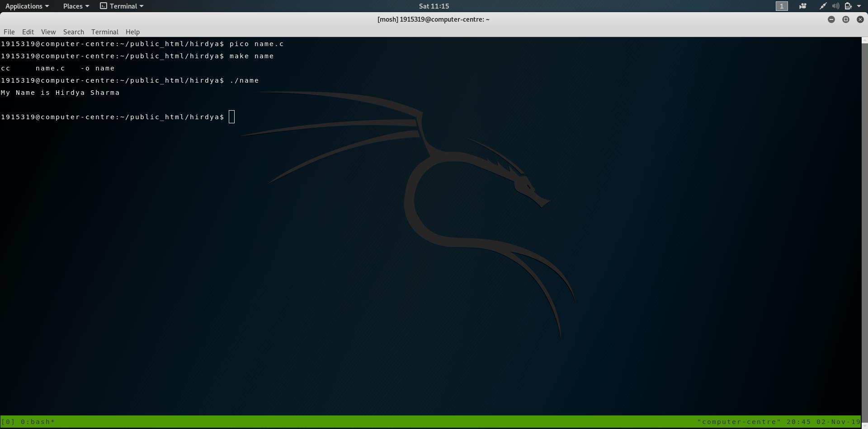Open the Search menu
The image size is (868, 429).
pos(74,32)
